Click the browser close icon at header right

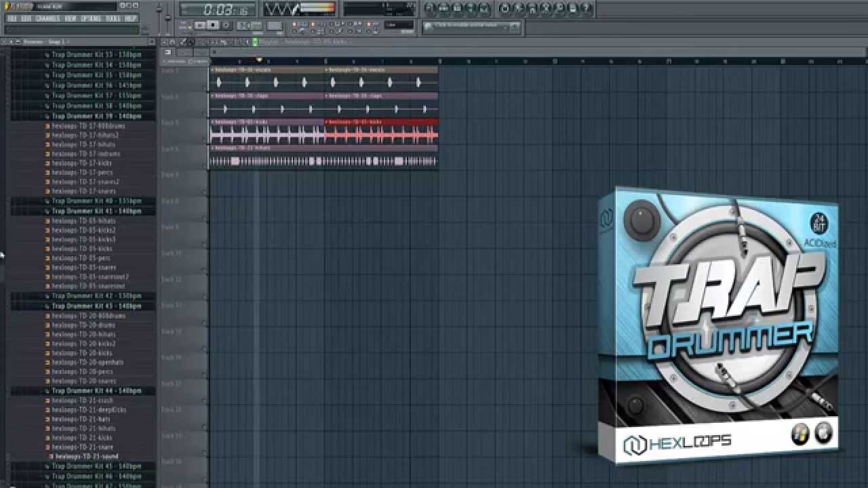pyautogui.click(x=152, y=42)
